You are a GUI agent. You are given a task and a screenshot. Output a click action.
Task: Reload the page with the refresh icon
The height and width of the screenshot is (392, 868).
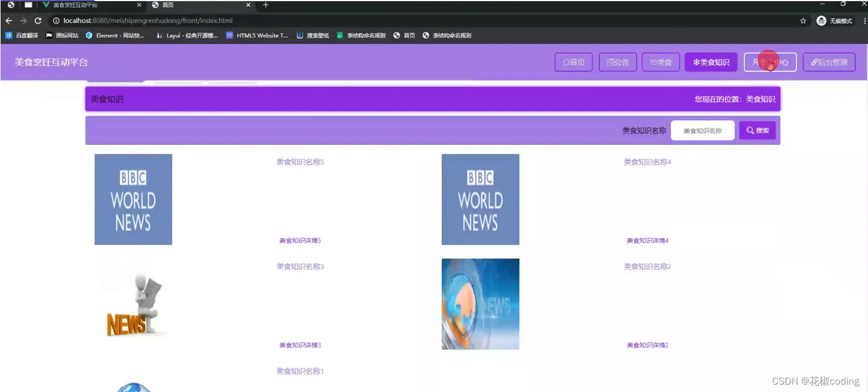pos(38,20)
